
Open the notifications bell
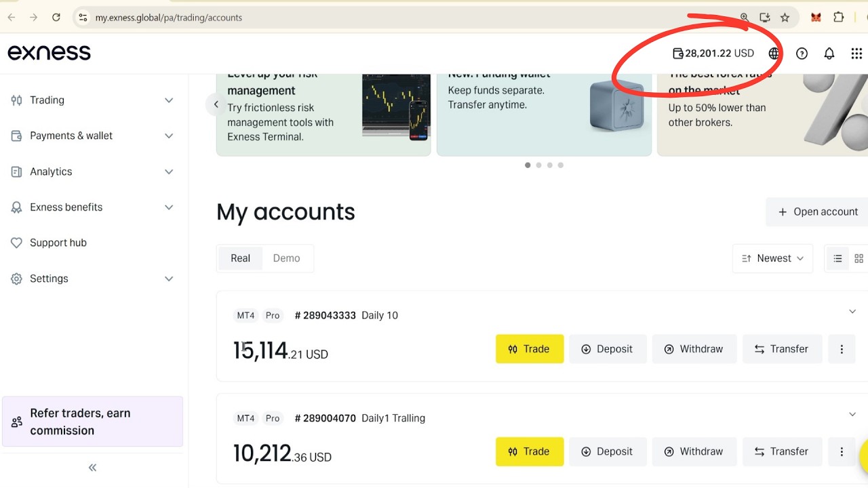pyautogui.click(x=829, y=54)
